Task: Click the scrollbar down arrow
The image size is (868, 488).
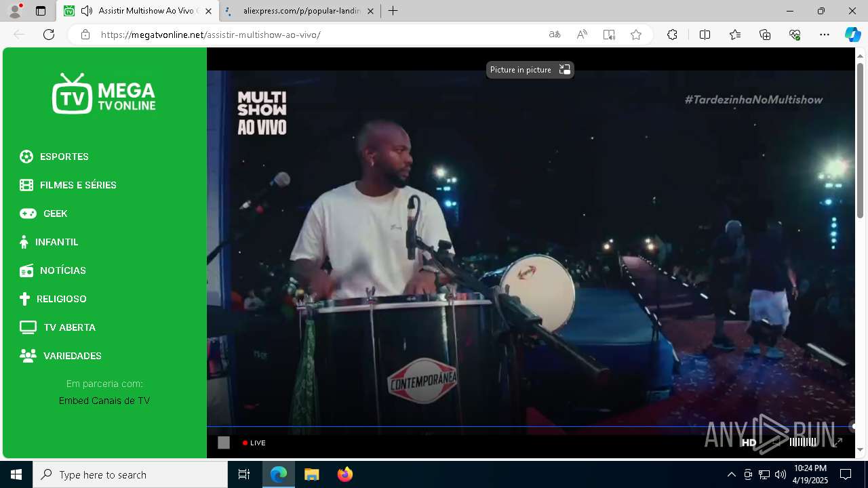Action: [861, 449]
